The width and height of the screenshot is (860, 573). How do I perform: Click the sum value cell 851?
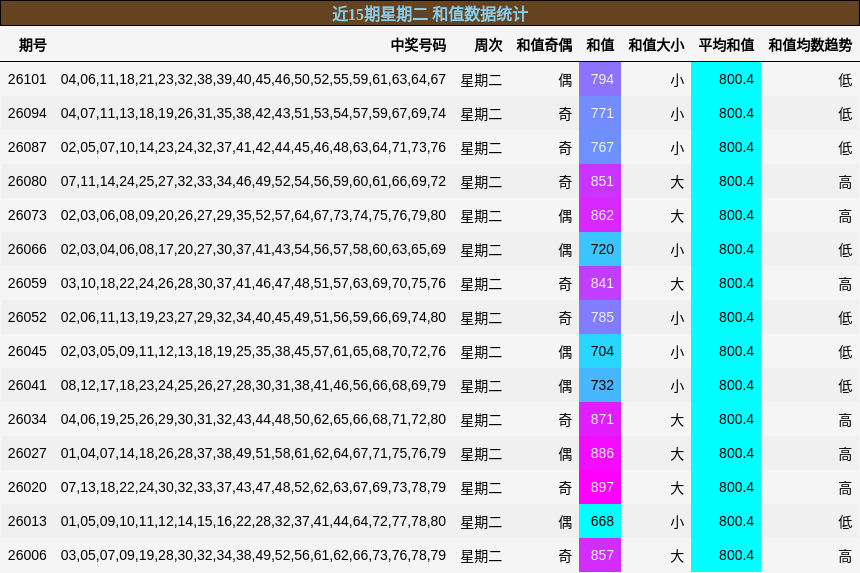[x=600, y=181]
